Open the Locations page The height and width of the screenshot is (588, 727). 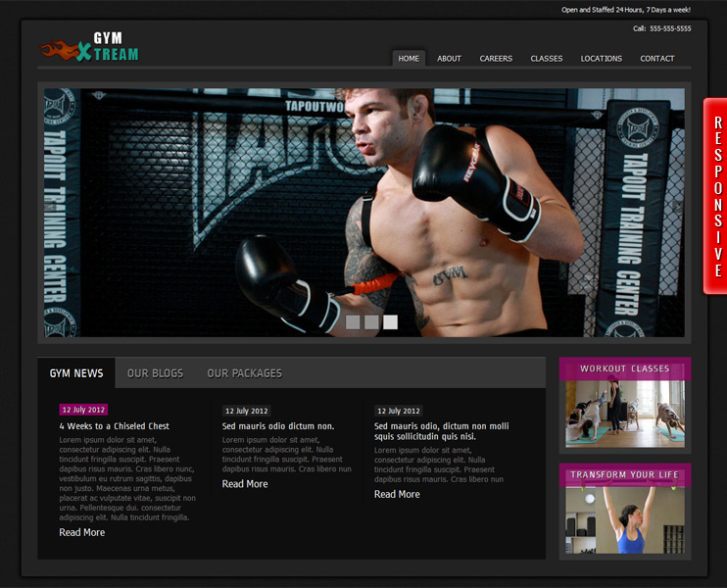[601, 59]
